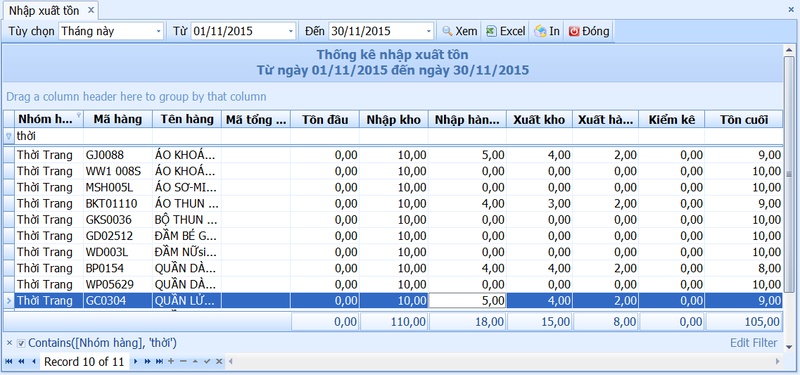This screenshot has width=800, height=375.
Task: Sort by Mã hàng column header
Action: pyautogui.click(x=118, y=119)
